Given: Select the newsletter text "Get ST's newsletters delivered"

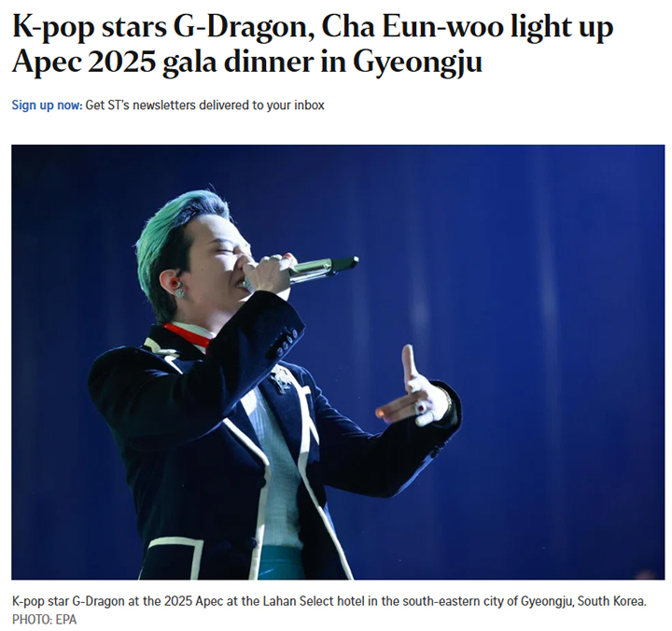Looking at the screenshot, I should coord(167,105).
